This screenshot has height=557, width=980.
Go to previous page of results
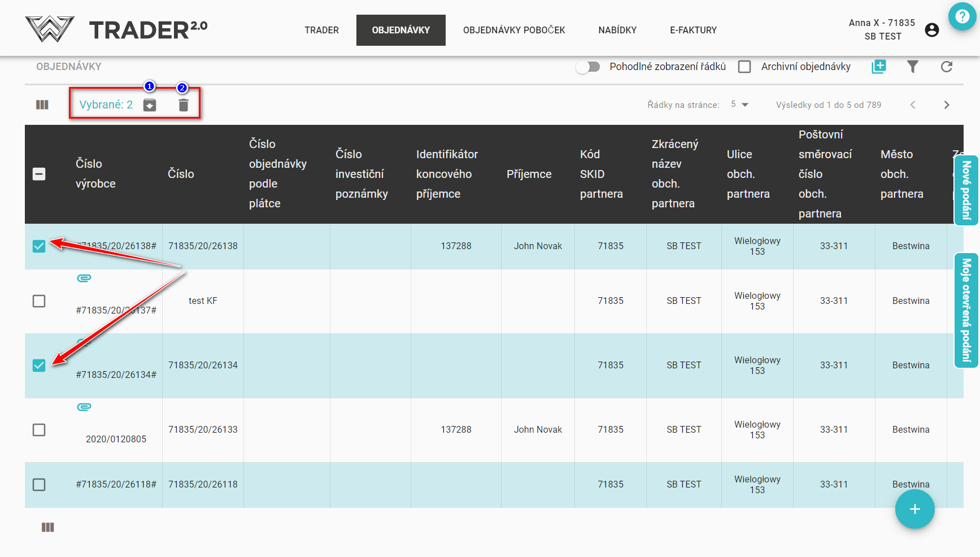[x=913, y=105]
